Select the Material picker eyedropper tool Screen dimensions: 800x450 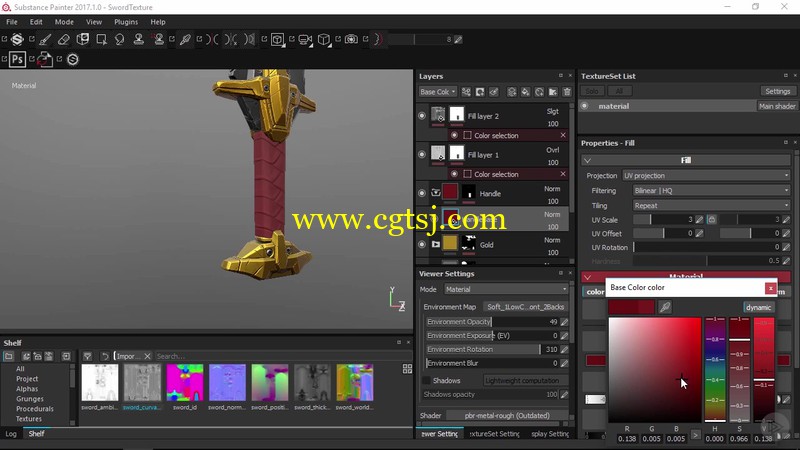(x=185, y=39)
